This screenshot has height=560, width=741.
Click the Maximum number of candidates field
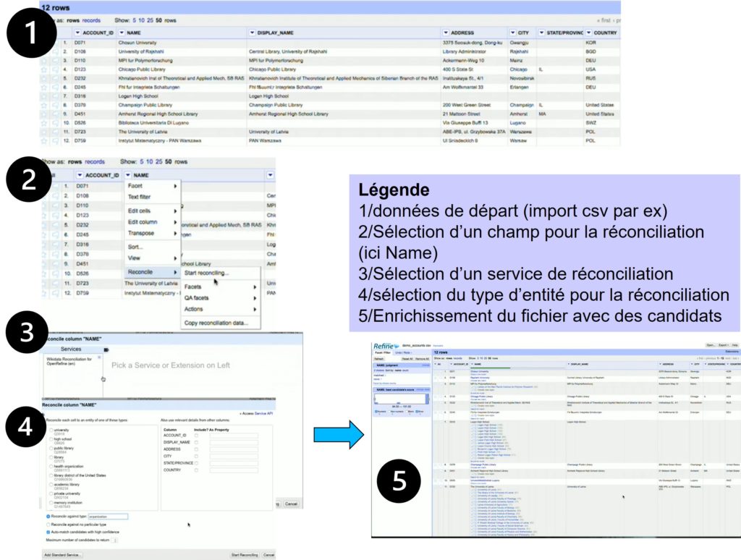pyautogui.click(x=115, y=540)
